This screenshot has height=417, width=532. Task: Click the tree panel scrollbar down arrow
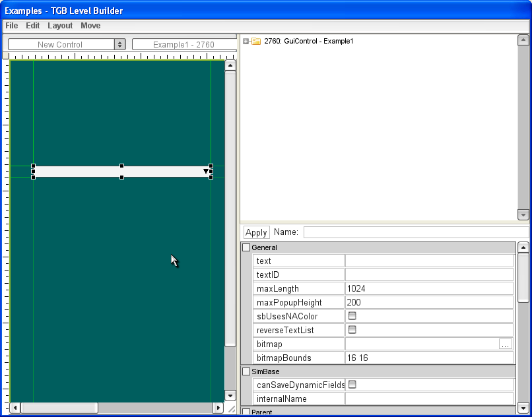[x=523, y=214]
